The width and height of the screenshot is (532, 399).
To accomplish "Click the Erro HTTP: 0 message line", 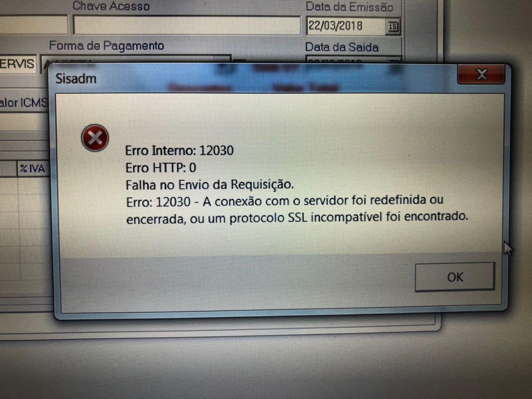I will click(x=161, y=167).
